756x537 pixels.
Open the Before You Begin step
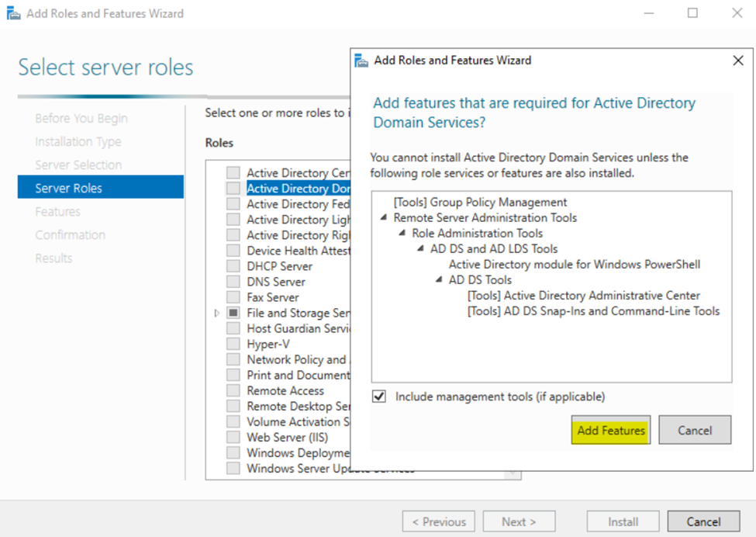[x=81, y=118]
